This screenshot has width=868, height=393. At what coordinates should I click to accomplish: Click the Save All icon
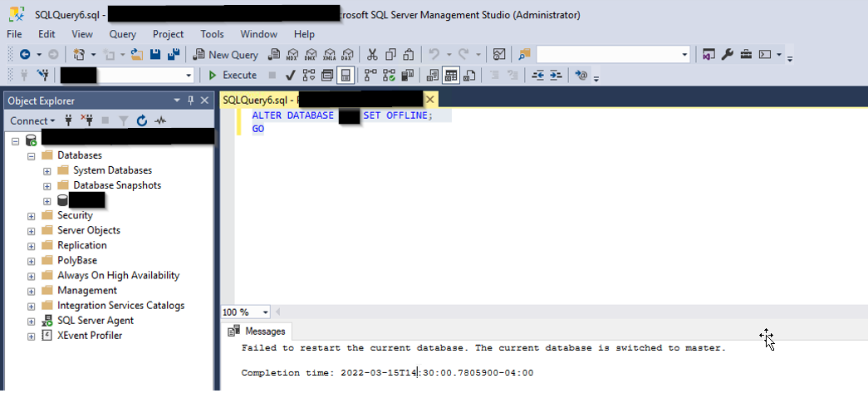pyautogui.click(x=174, y=54)
